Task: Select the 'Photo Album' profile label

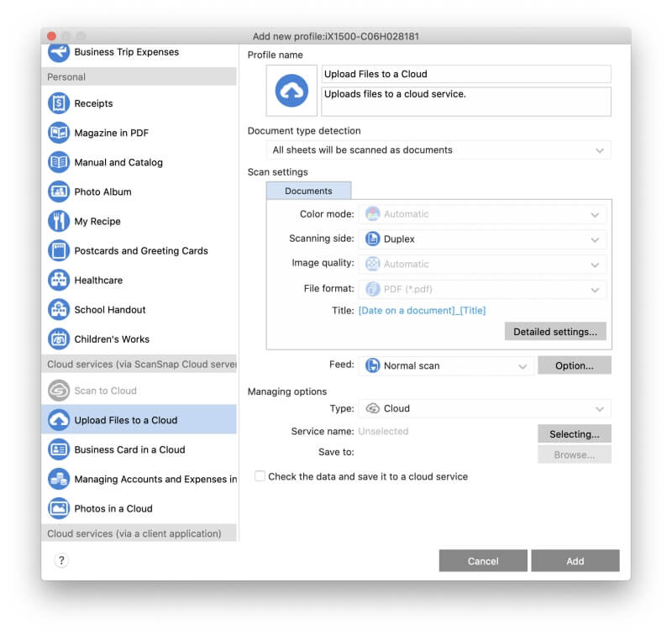Action: [x=102, y=192]
